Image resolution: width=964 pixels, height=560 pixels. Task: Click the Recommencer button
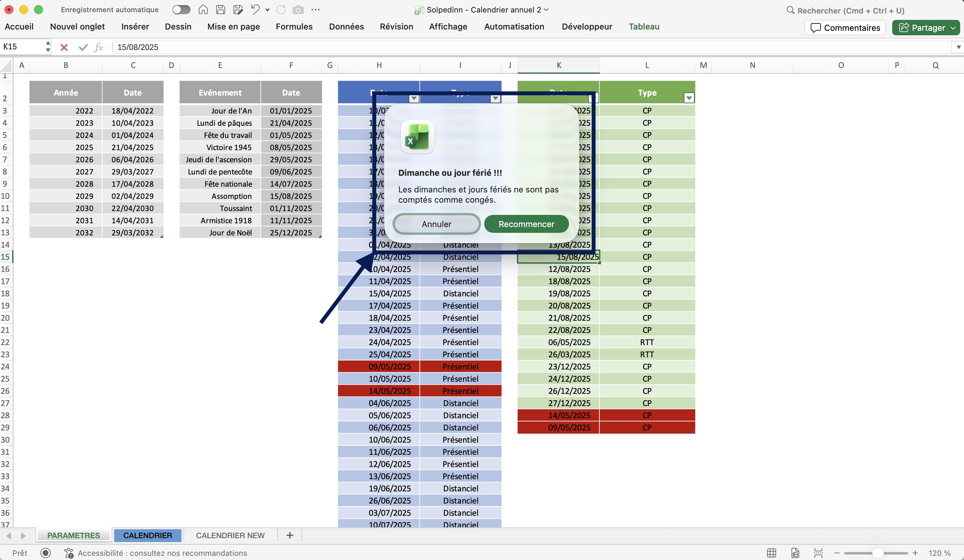pyautogui.click(x=526, y=224)
